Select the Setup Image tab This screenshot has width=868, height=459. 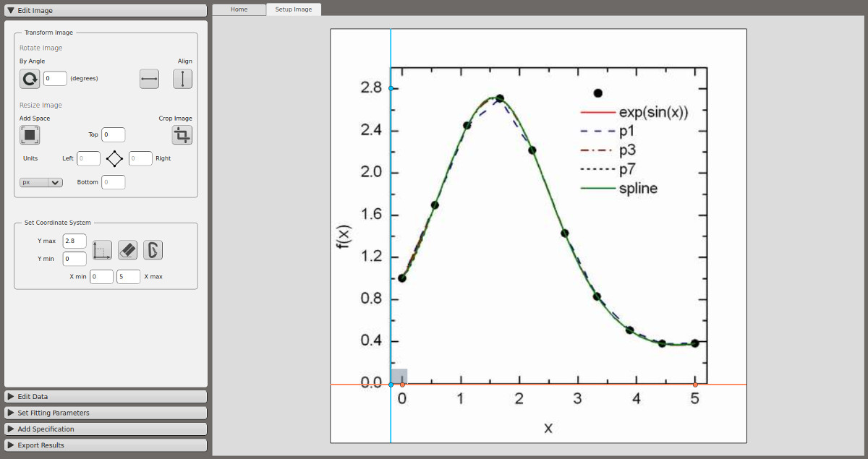click(x=294, y=9)
